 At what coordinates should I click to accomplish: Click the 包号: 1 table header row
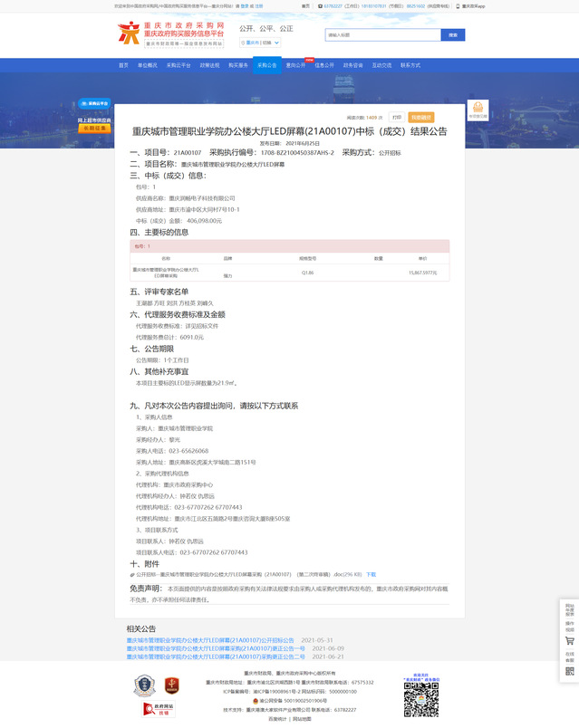pyautogui.click(x=290, y=246)
